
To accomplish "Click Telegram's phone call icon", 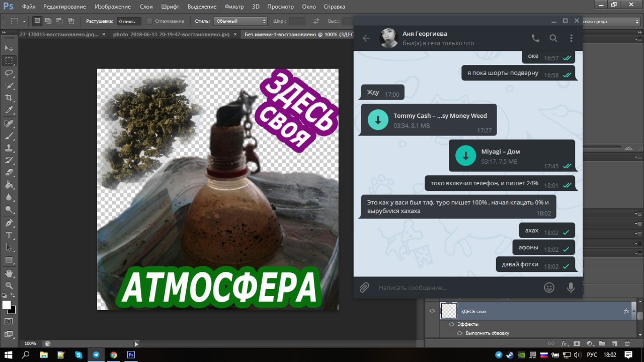I will 535,38.
